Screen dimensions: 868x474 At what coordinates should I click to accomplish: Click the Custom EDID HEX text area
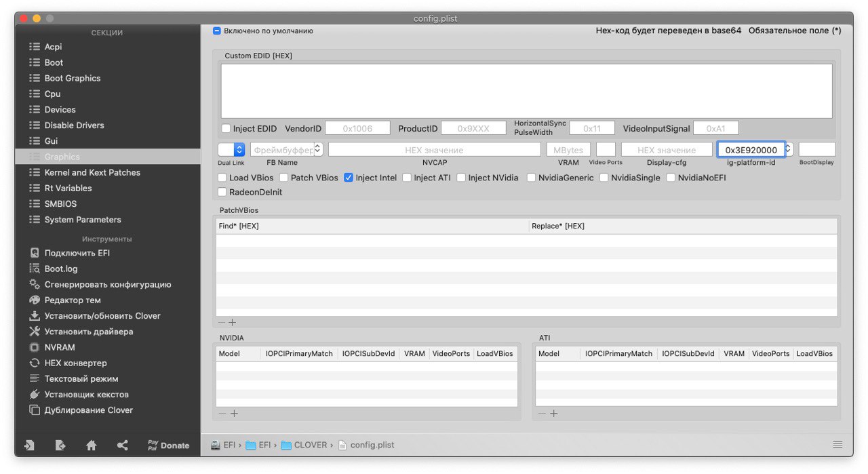(526, 92)
